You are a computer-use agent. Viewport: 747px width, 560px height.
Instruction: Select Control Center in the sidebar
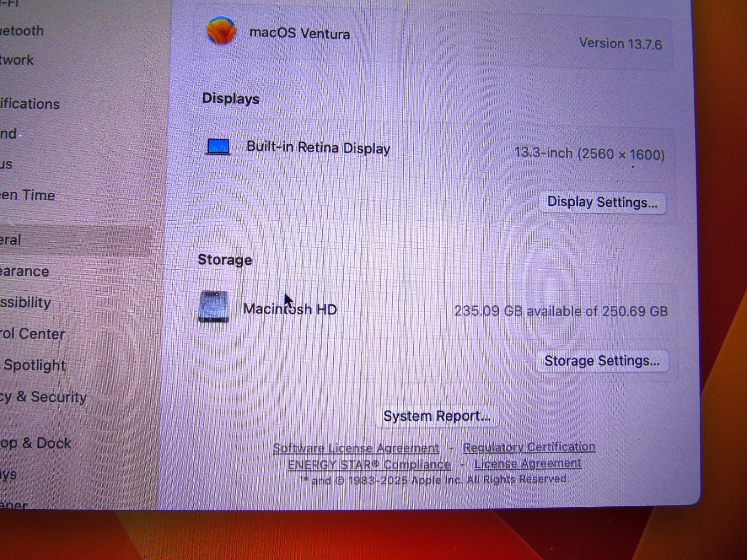coord(33,334)
